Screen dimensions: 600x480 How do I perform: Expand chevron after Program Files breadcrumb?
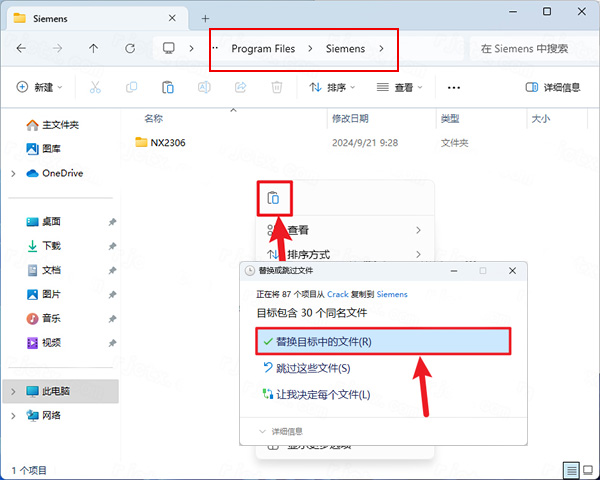(310, 49)
